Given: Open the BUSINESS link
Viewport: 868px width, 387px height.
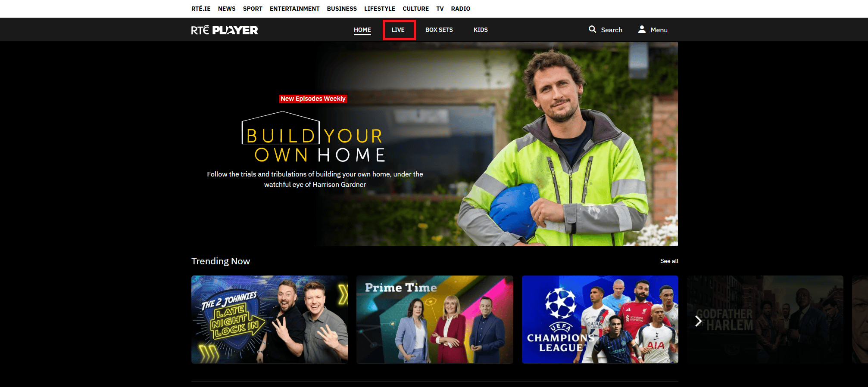Looking at the screenshot, I should click(x=342, y=9).
